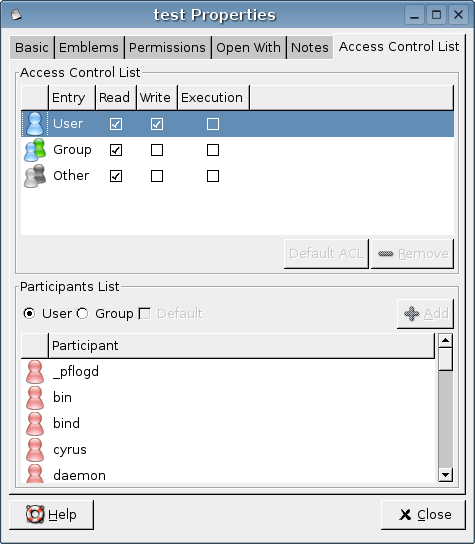Image resolution: width=475 pixels, height=544 pixels.
Task: Uncheck Read permission for Other
Action: [x=116, y=176]
